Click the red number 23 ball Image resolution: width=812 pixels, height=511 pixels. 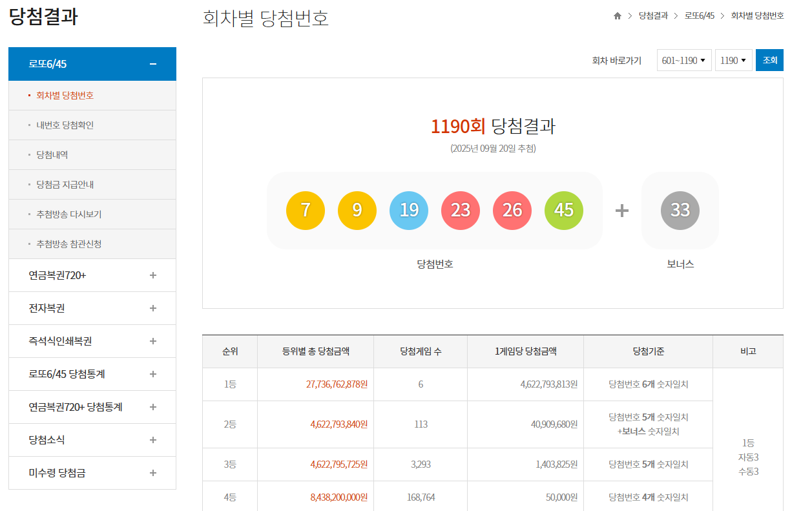click(x=461, y=211)
